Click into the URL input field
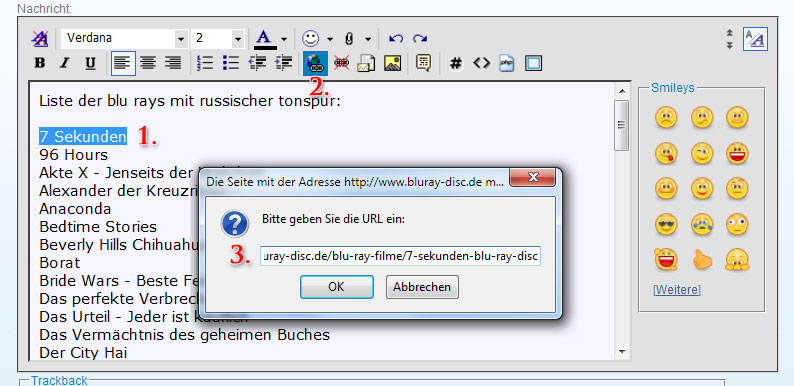Screen dimensions: 794x386 click(x=401, y=256)
